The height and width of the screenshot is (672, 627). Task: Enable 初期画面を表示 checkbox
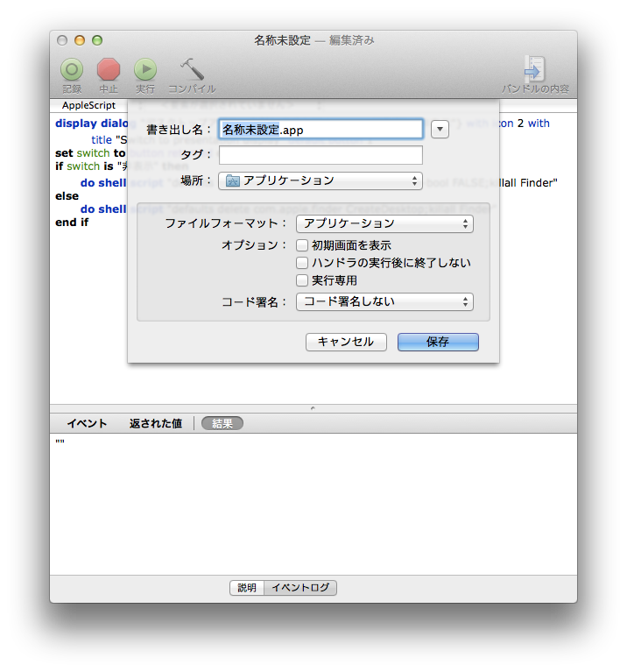pyautogui.click(x=302, y=245)
